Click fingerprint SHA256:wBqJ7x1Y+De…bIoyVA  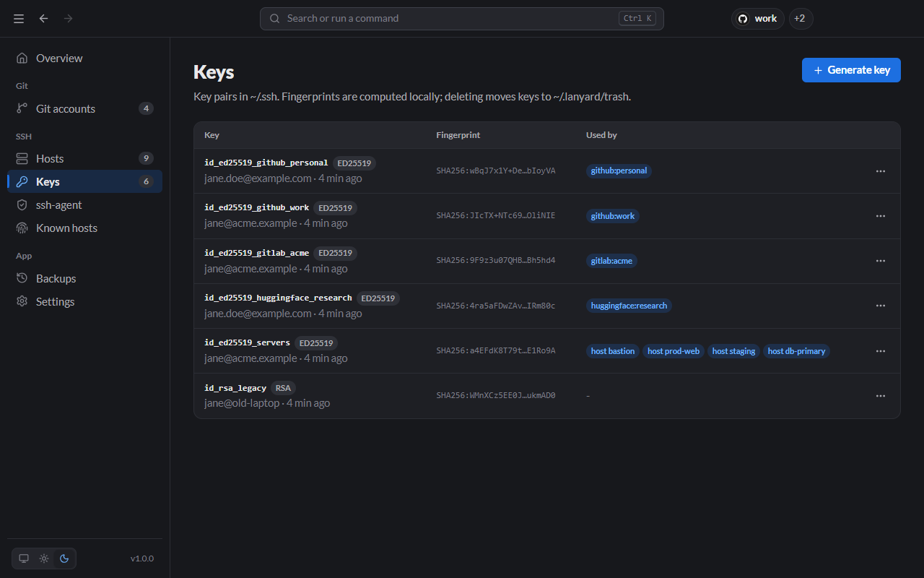point(496,171)
